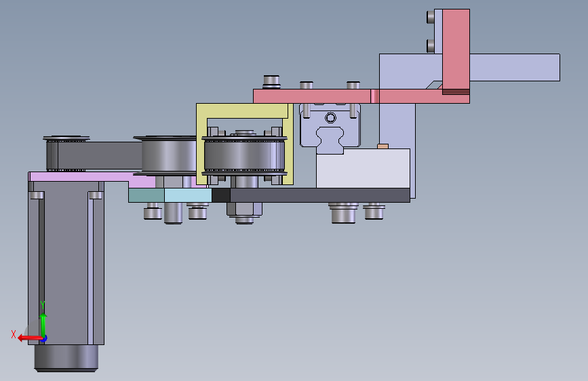The width and height of the screenshot is (588, 381).
Task: Select the red horizontal plate
Action: click(x=361, y=96)
